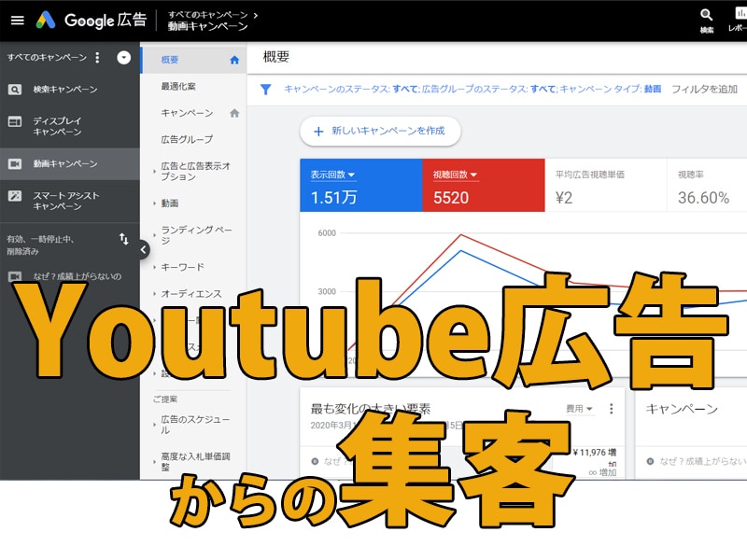
Task: Click the 動画キャンペーン camera icon
Action: coord(15,164)
